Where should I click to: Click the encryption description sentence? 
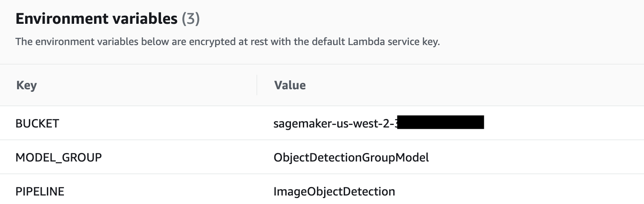227,42
